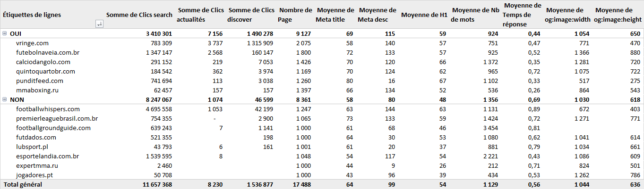Click the Somme de Clics discover column header
This screenshot has height=189, width=644.
pos(251,15)
